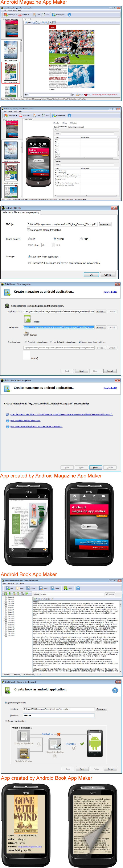
Task: Click Next in the keystore dialog
Action: coord(82,769)
